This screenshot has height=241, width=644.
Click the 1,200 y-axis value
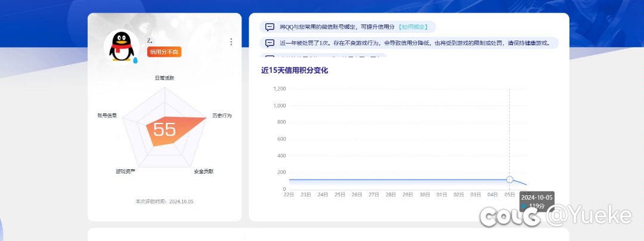click(x=279, y=89)
